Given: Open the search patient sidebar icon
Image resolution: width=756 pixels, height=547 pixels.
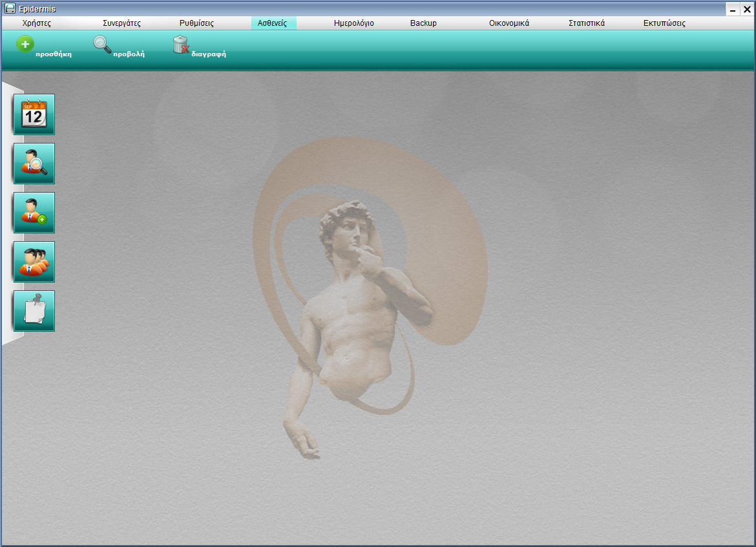Looking at the screenshot, I should click(x=34, y=164).
